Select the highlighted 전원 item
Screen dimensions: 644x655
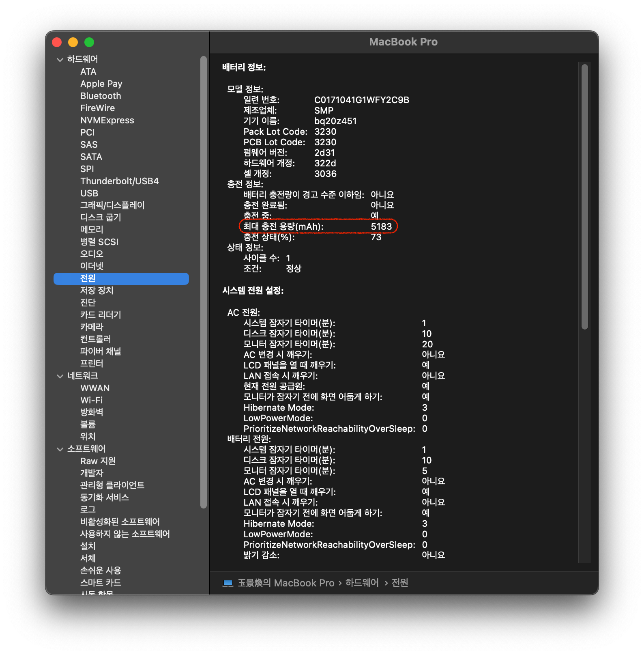[x=121, y=278]
